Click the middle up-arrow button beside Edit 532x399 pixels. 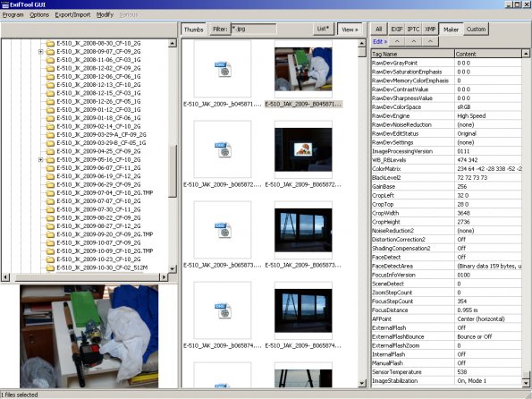[414, 41]
